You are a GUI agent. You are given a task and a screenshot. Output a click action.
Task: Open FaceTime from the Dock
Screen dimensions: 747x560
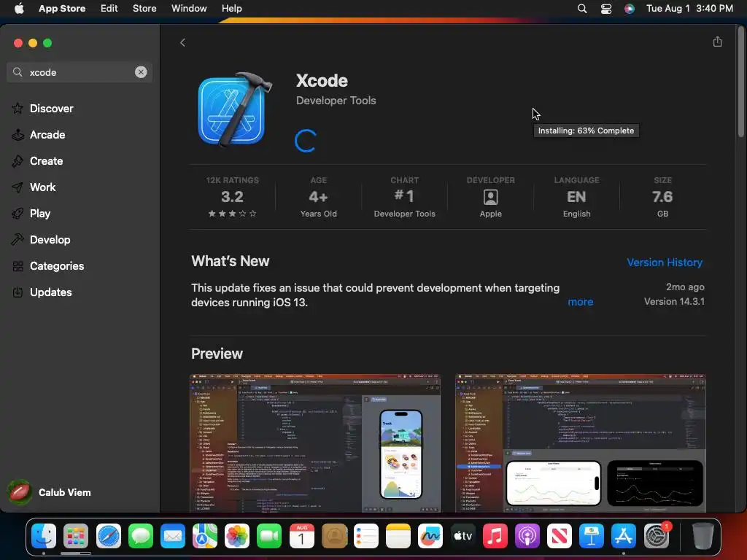[269, 536]
